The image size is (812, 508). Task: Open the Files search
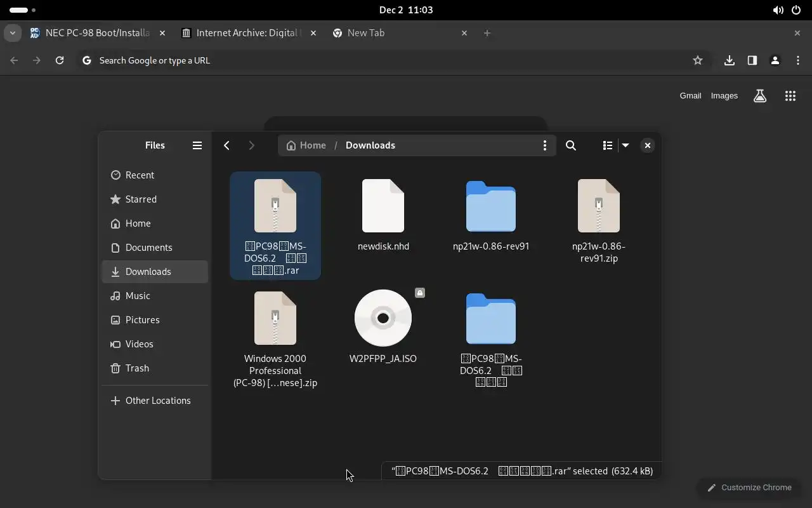(571, 145)
